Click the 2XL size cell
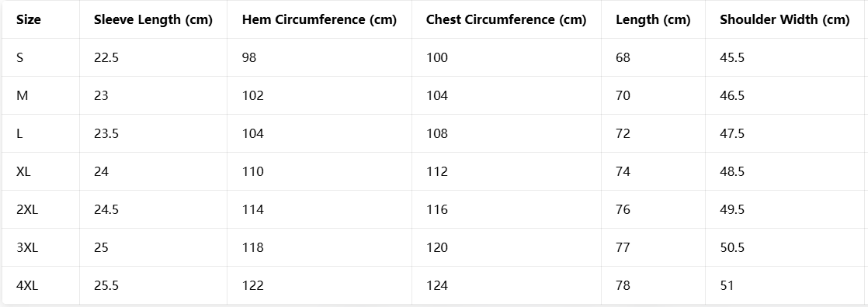 (27, 209)
